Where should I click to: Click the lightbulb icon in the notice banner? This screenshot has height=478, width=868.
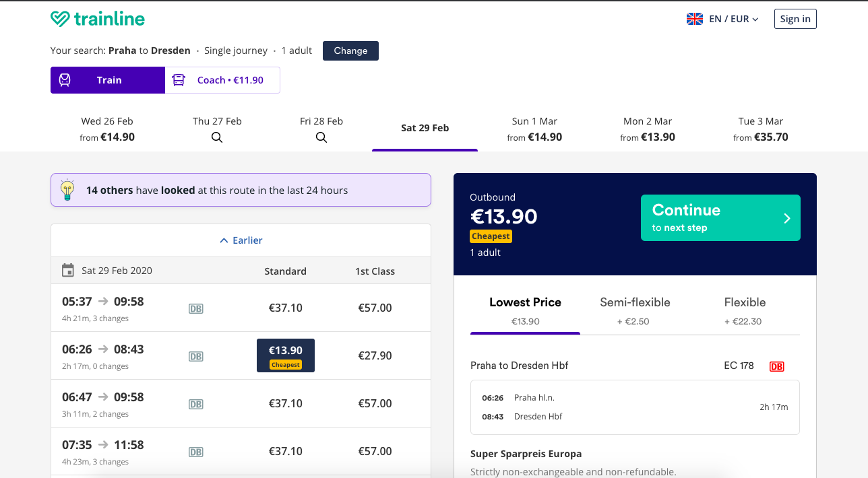click(67, 190)
